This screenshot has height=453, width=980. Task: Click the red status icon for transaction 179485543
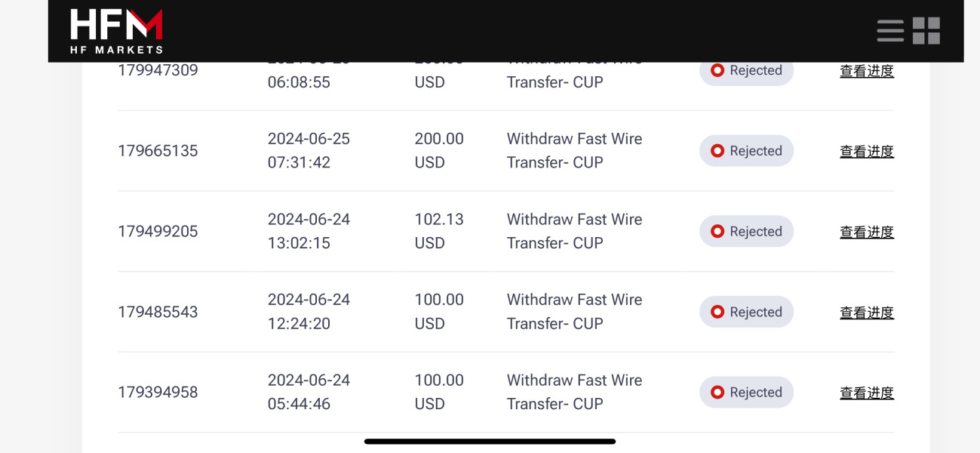[x=717, y=312]
